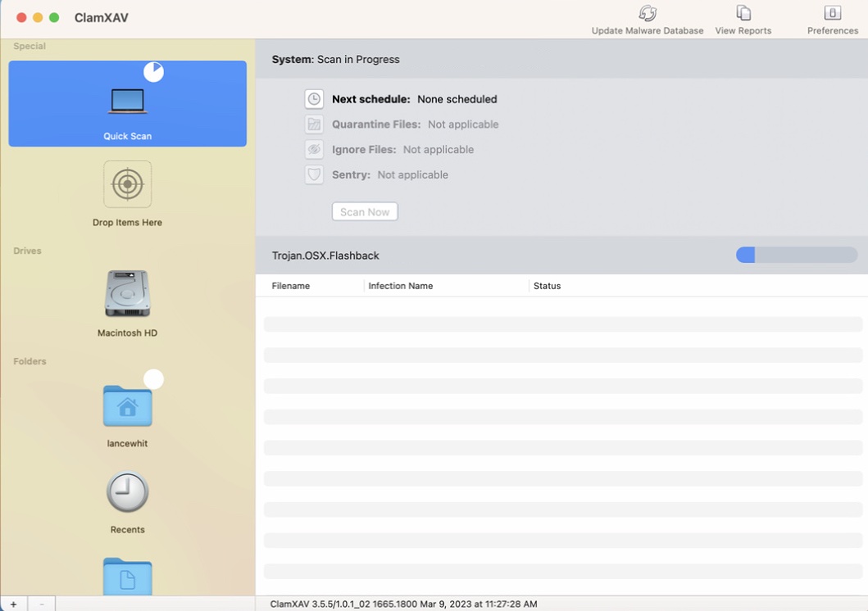Viewport: 868px width, 611px height.
Task: Click the Sentry shield icon
Action: [x=314, y=174]
